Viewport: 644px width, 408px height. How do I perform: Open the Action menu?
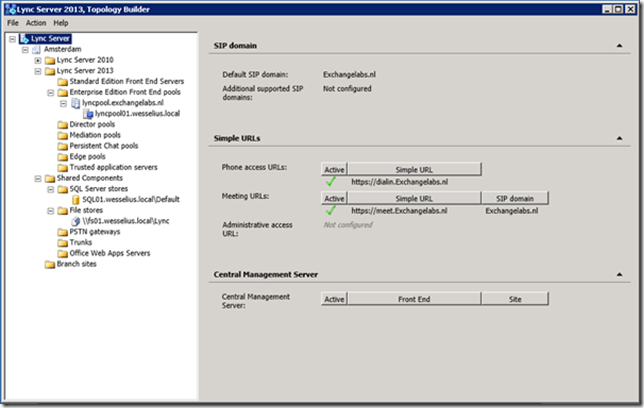tap(36, 22)
